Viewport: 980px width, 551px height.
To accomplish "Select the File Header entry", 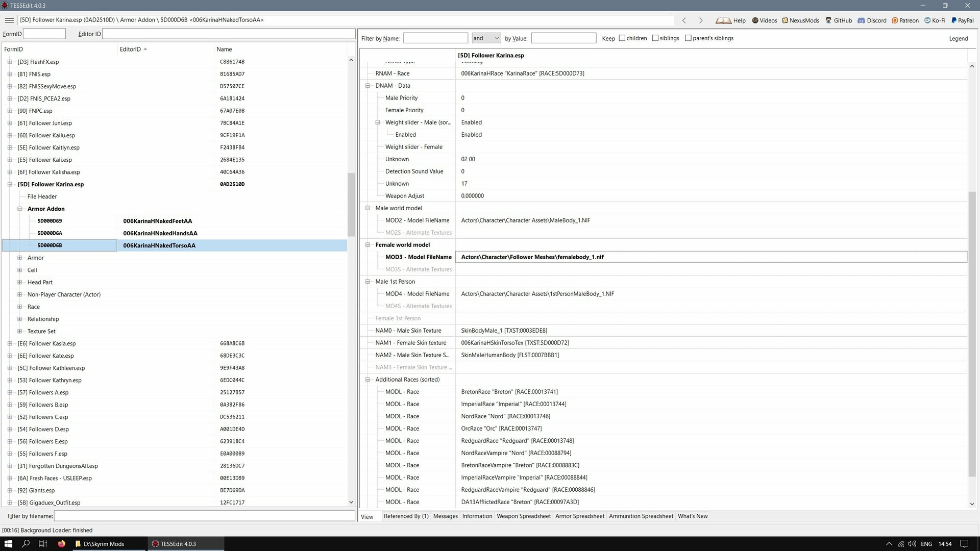I will [42, 196].
